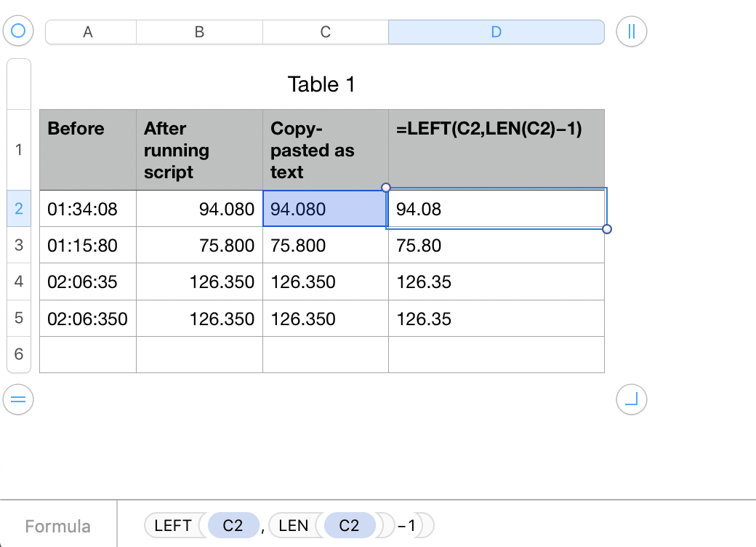Click the Formula label in bottom bar
The width and height of the screenshot is (756, 547).
[58, 526]
